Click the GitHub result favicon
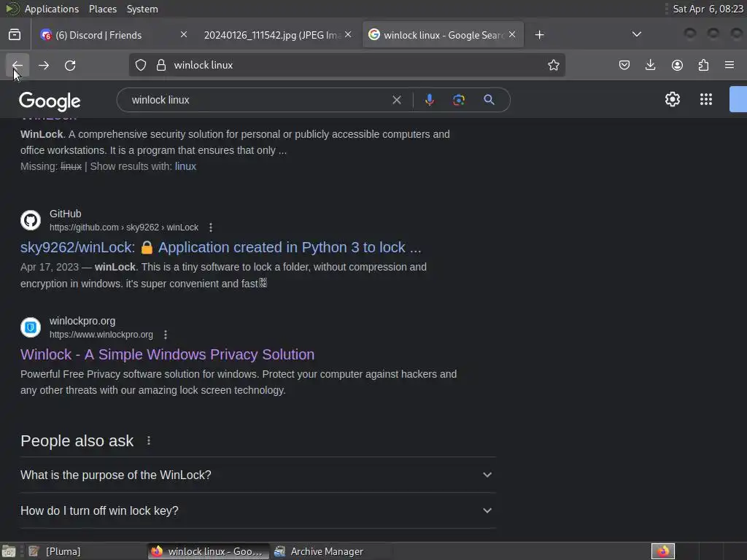The width and height of the screenshot is (747, 560). pyautogui.click(x=31, y=220)
